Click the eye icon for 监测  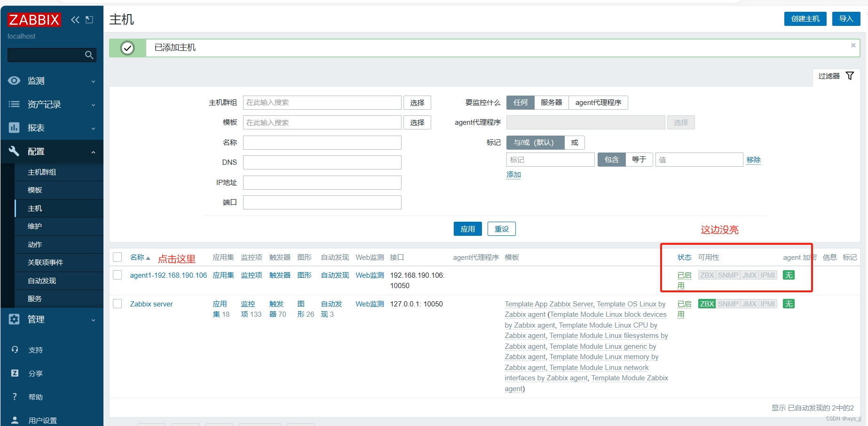point(14,80)
